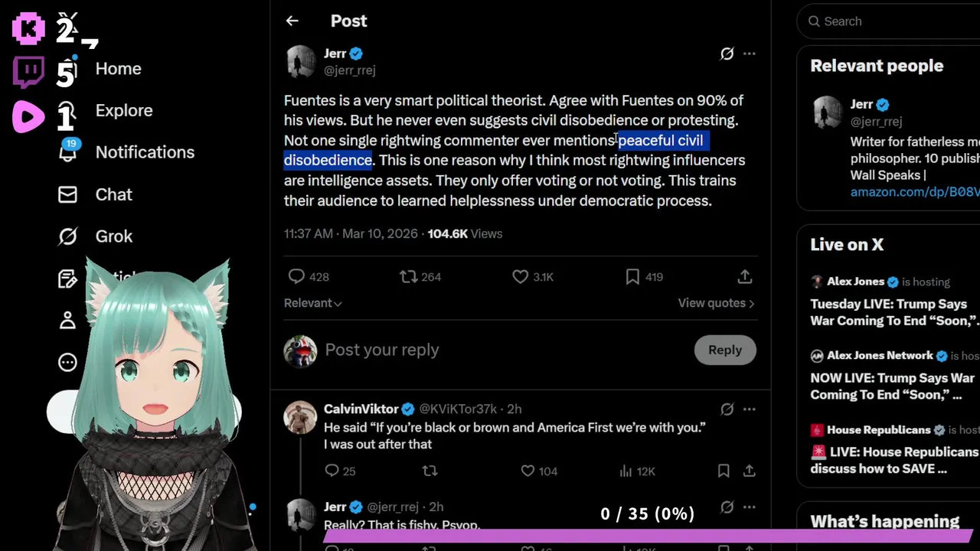Open more options on CalvinViktor's reply
Viewport: 980px width, 551px height.
tap(750, 409)
